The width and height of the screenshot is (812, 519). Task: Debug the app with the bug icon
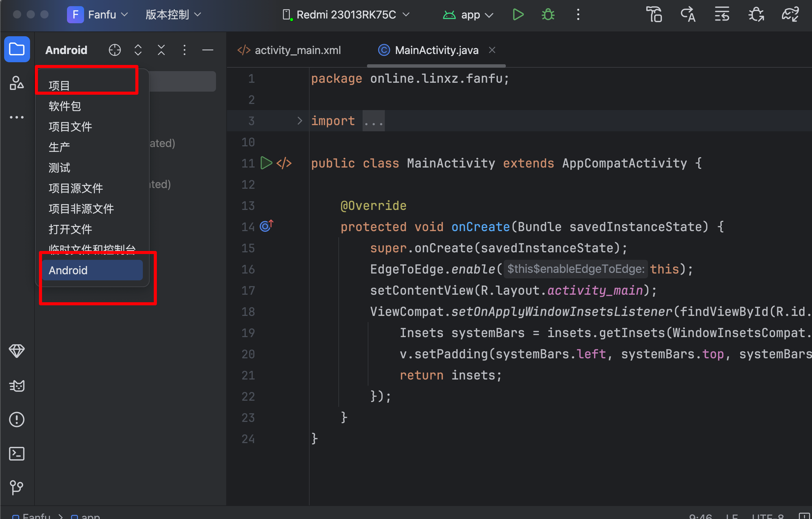548,15
